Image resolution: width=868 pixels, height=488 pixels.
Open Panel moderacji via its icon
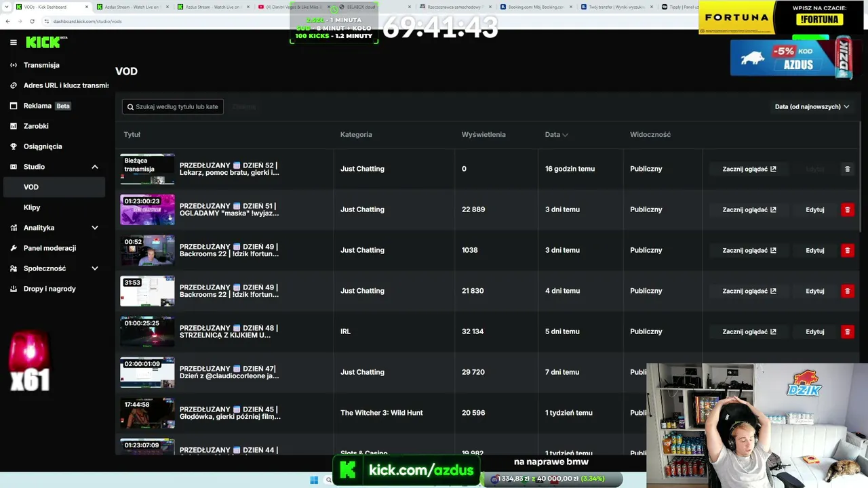(x=14, y=248)
